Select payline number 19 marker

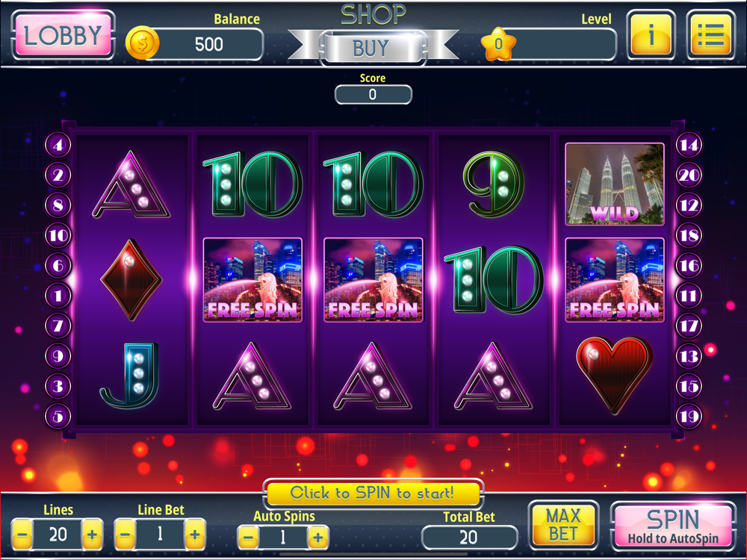pyautogui.click(x=689, y=416)
